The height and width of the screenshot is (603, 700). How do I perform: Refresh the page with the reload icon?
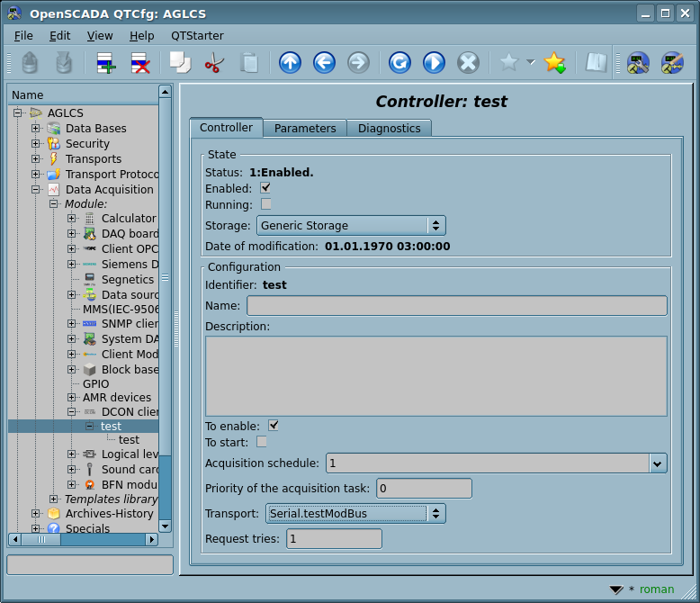click(x=399, y=63)
